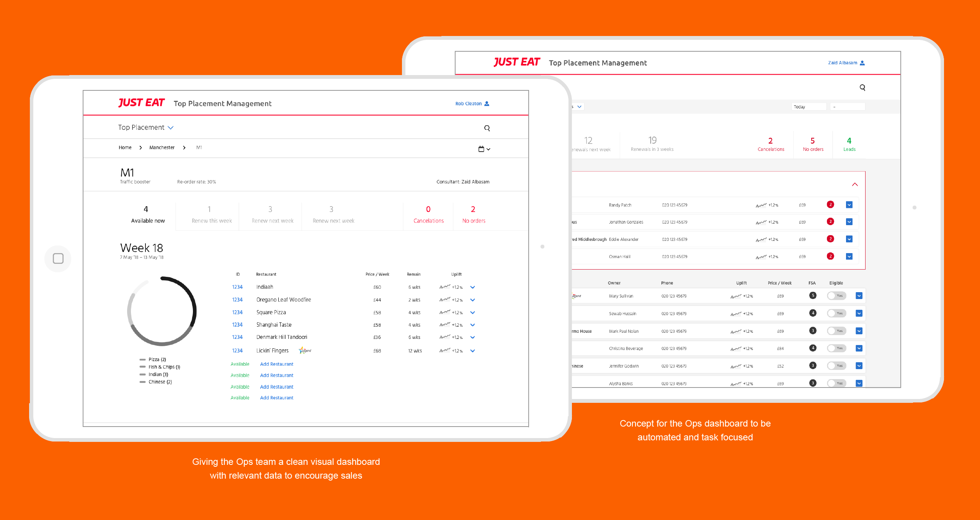
Task: Toggle Eligible switch for Sewab Hussain
Action: 836,313
